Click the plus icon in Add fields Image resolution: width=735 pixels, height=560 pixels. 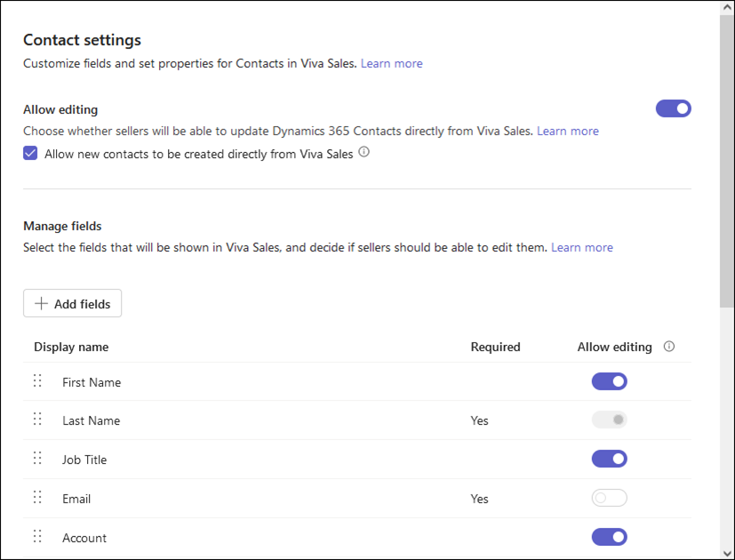[41, 303]
